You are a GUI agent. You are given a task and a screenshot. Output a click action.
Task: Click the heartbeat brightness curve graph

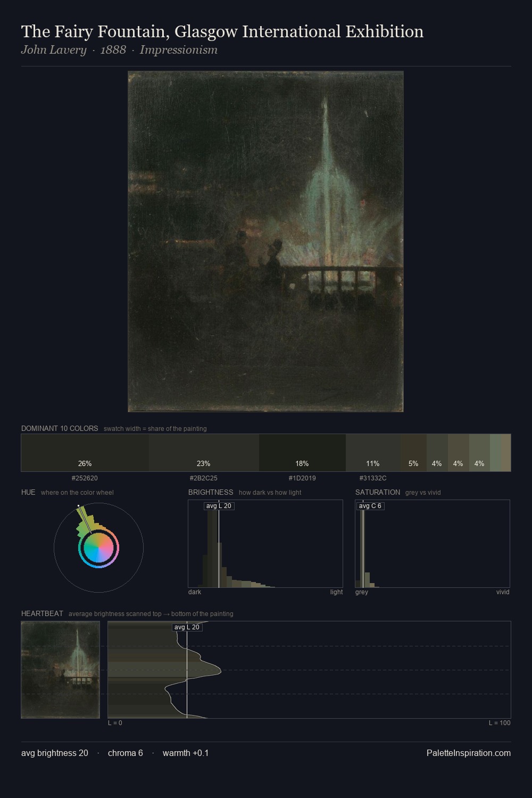click(x=309, y=670)
